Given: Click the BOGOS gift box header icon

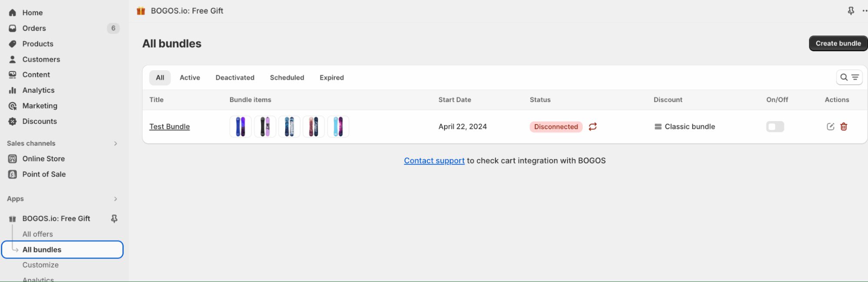Looking at the screenshot, I should click(141, 11).
